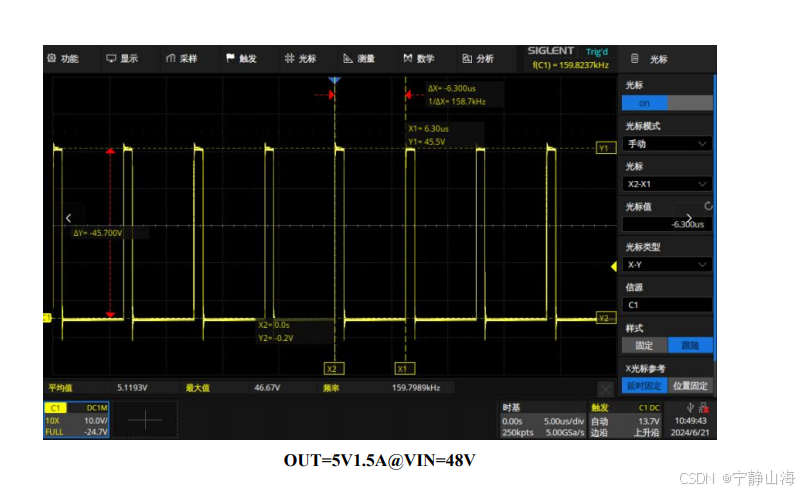Click the blue trigger position marker at top
Image resolution: width=807 pixels, height=494 pixels.
(335, 80)
